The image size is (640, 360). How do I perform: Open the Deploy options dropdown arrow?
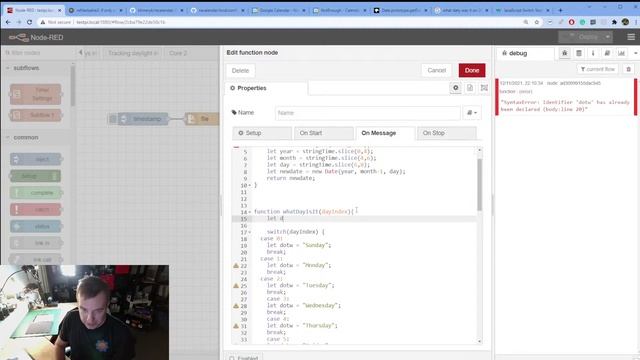click(x=608, y=37)
